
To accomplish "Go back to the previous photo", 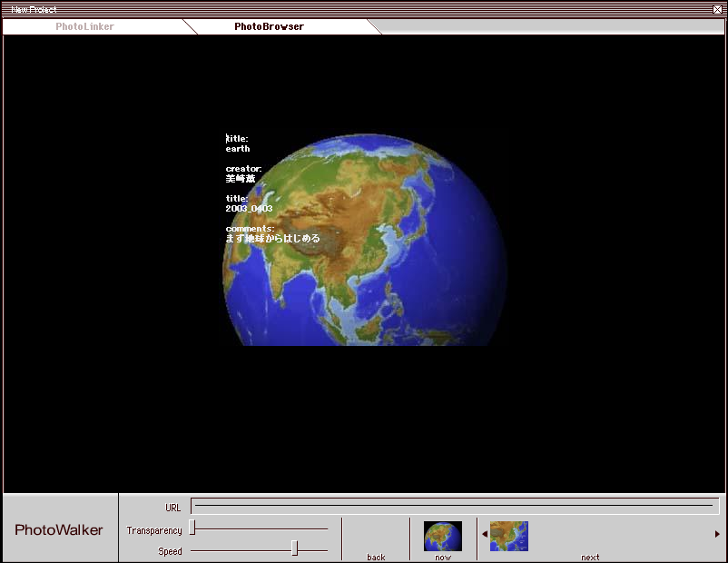I will click(x=376, y=557).
